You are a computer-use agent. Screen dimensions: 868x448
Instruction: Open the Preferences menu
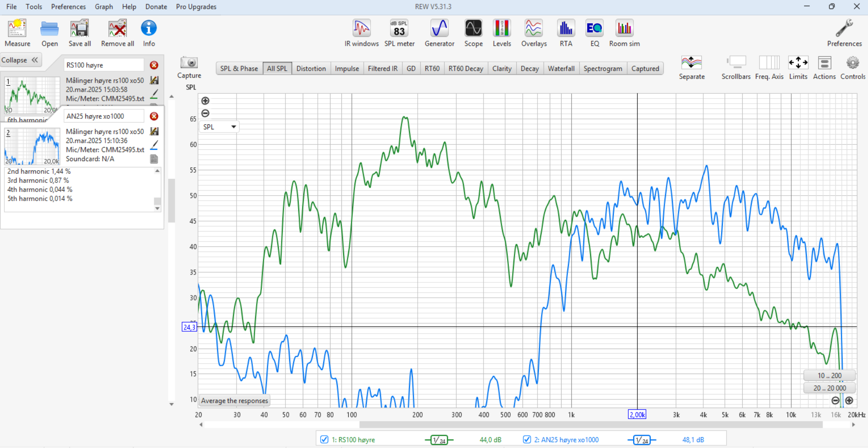click(69, 7)
